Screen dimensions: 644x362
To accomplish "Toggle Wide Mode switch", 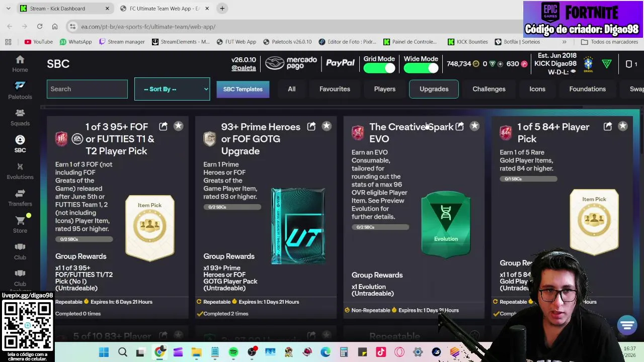I will 421,68.
